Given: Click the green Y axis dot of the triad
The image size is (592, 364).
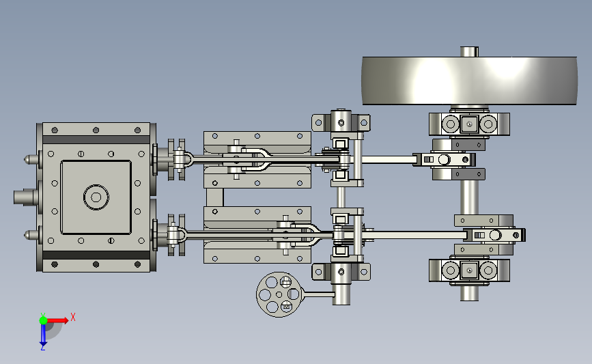Looking at the screenshot, I should (43, 320).
